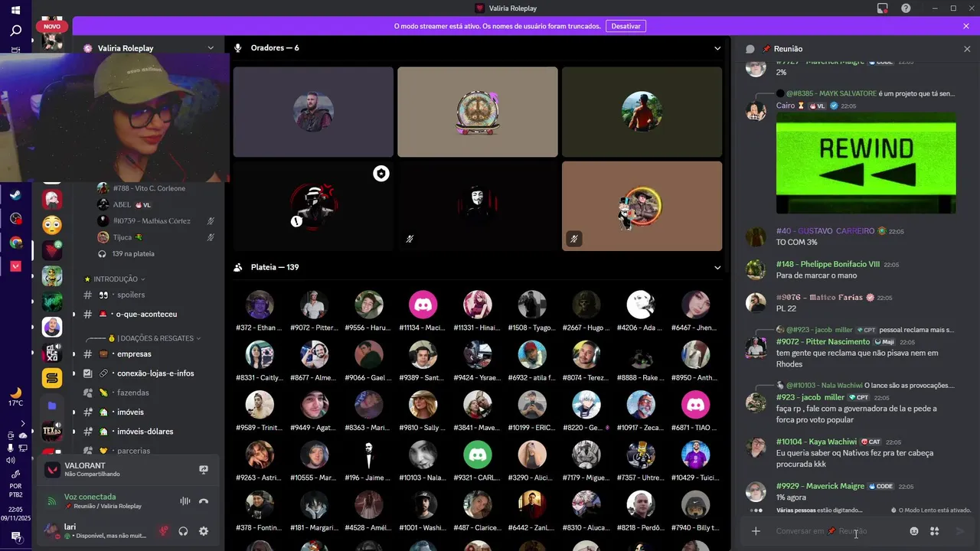Click the white-and-black avatar server icon
The image size is (980, 551).
tap(52, 200)
